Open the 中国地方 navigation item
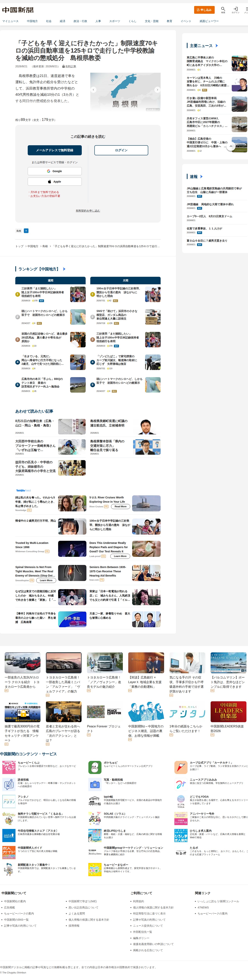Image resolution: width=248 pixels, height=980 pixels. pyautogui.click(x=32, y=21)
